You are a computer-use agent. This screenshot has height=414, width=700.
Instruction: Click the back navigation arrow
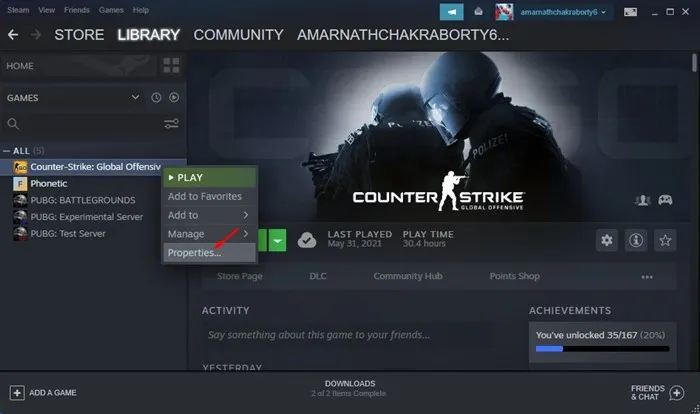click(13, 35)
